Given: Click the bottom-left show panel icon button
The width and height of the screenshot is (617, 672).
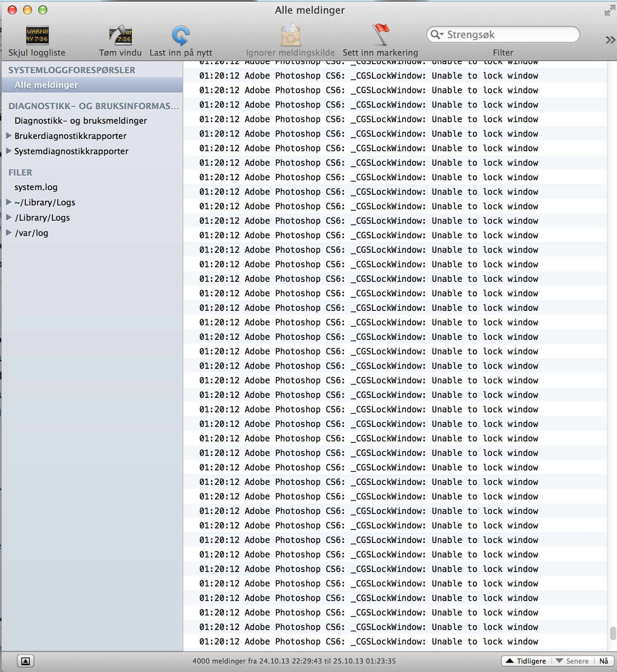Looking at the screenshot, I should coord(26,661).
